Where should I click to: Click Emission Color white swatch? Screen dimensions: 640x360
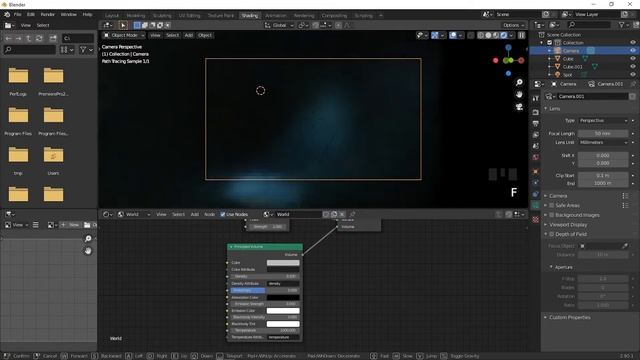tap(283, 311)
